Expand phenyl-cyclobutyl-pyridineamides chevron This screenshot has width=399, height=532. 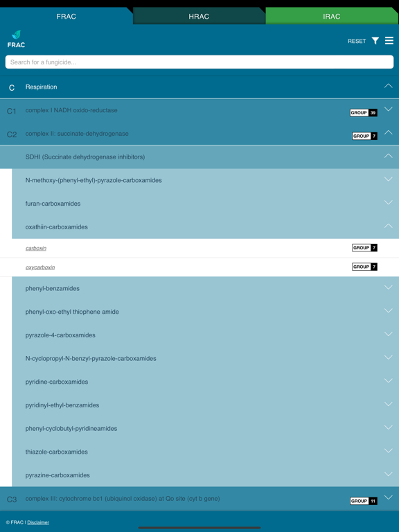pos(388,427)
